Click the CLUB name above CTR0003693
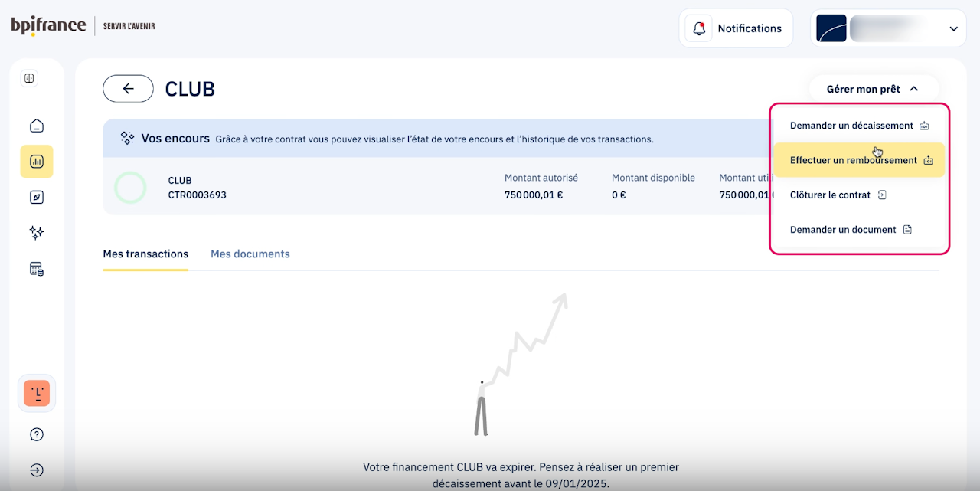Viewport: 980px width, 491px height. point(180,181)
